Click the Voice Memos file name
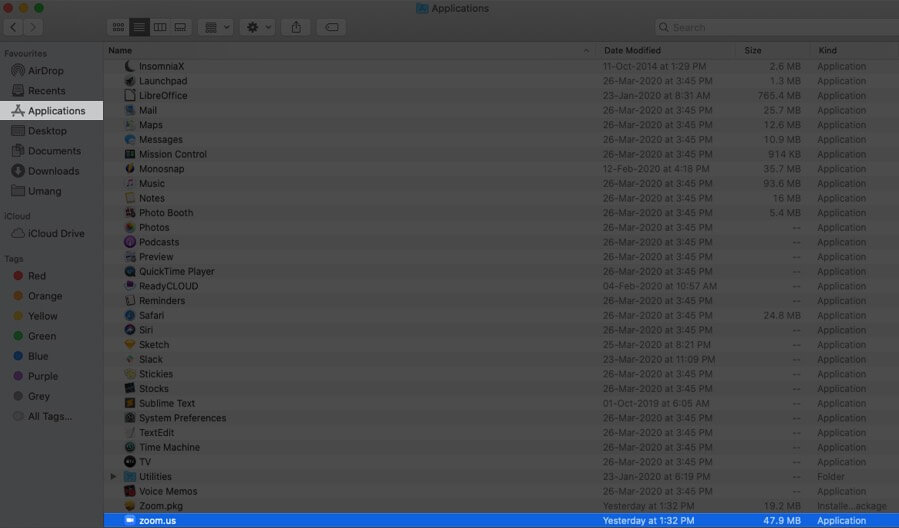This screenshot has width=899, height=528. pos(168,491)
